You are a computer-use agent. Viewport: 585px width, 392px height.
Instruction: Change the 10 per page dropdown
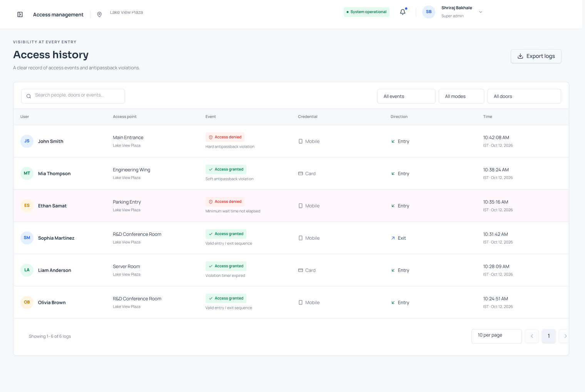[496, 336]
